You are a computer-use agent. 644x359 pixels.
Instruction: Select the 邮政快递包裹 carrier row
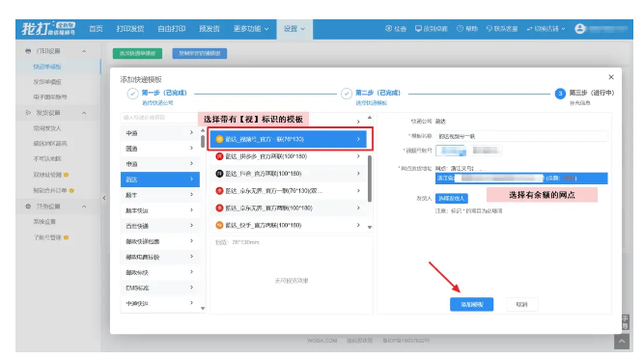pos(160,241)
